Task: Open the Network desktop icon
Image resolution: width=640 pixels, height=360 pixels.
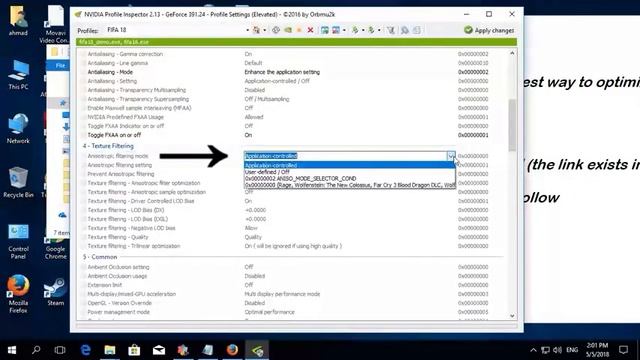Action: (x=18, y=128)
